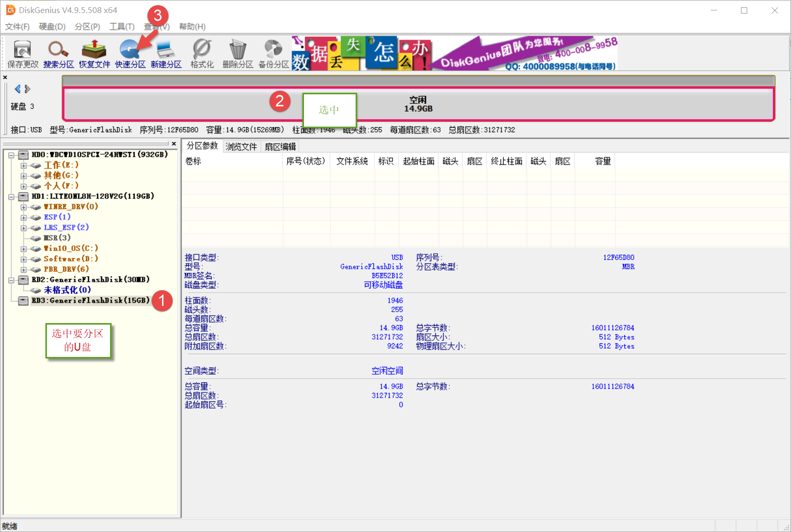Open the 帮助(H) menu
The image size is (791, 532).
(x=192, y=27)
